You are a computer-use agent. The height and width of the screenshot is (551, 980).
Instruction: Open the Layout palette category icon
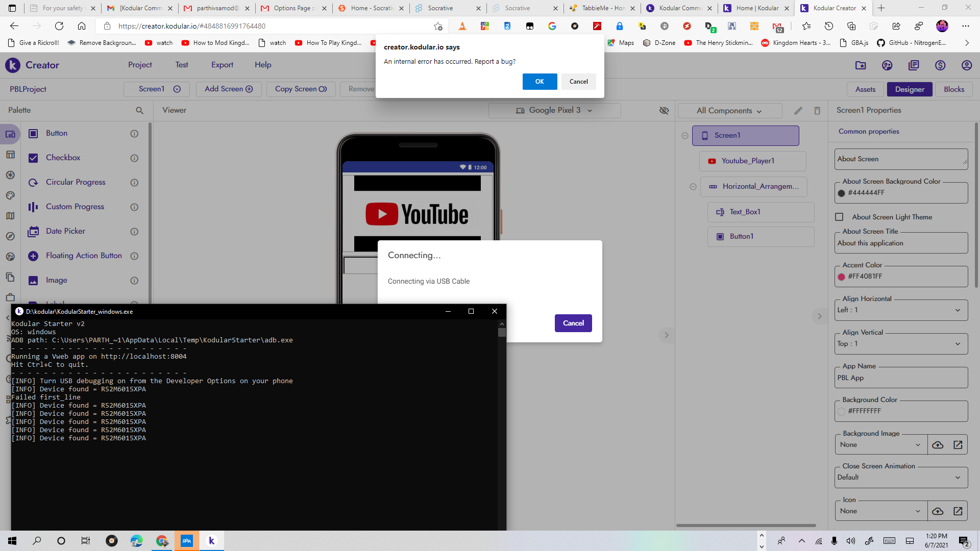click(10, 155)
